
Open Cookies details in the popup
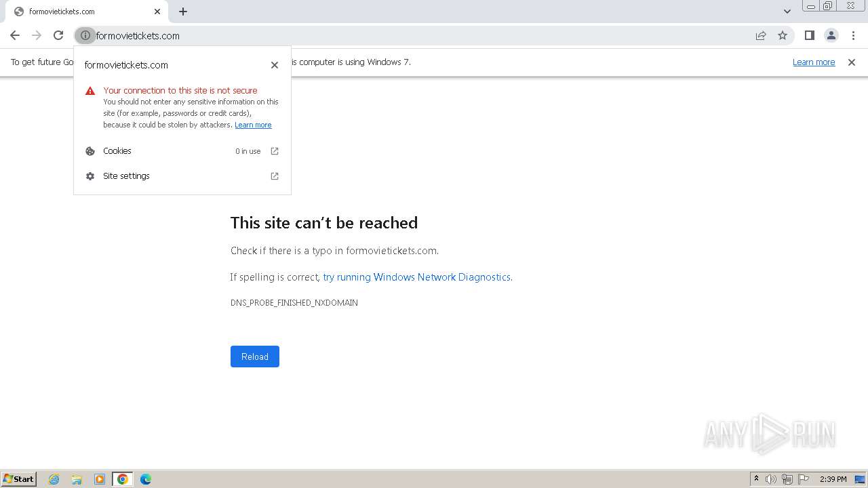click(182, 151)
